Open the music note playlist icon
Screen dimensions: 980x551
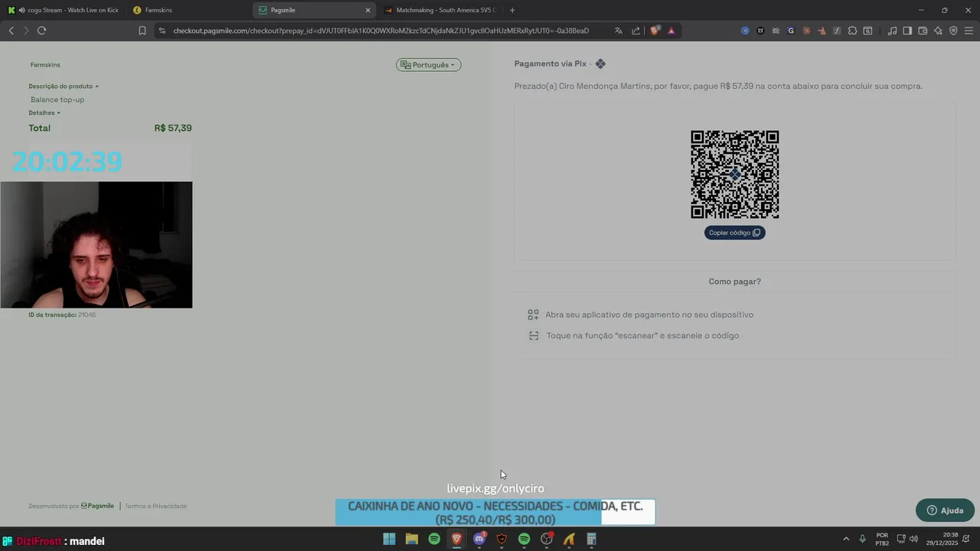pos(892,31)
